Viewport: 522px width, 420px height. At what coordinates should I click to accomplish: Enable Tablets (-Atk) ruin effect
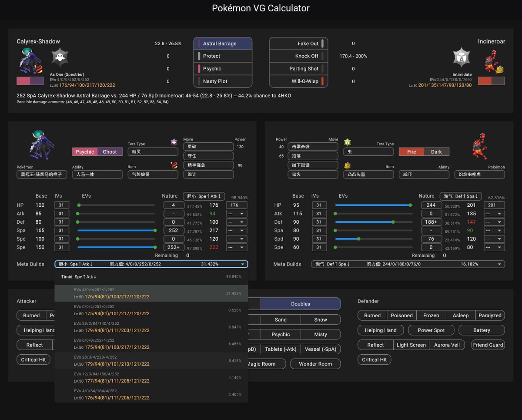(x=281, y=349)
